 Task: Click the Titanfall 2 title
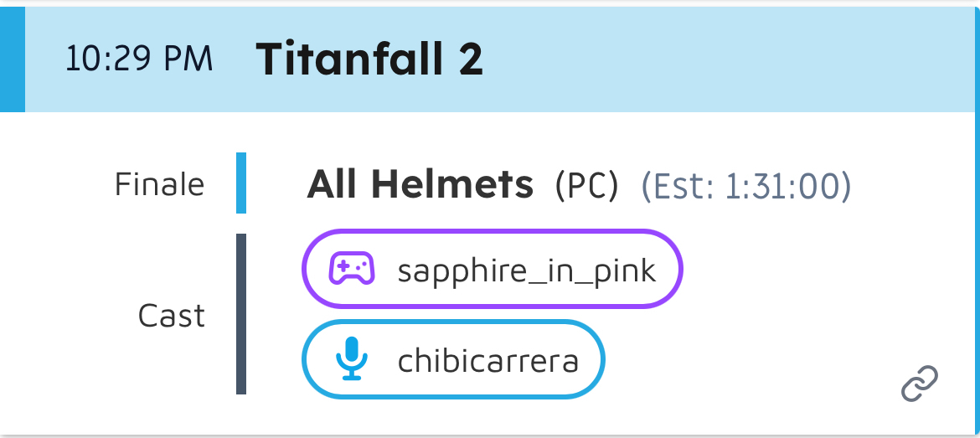pyautogui.click(x=369, y=59)
